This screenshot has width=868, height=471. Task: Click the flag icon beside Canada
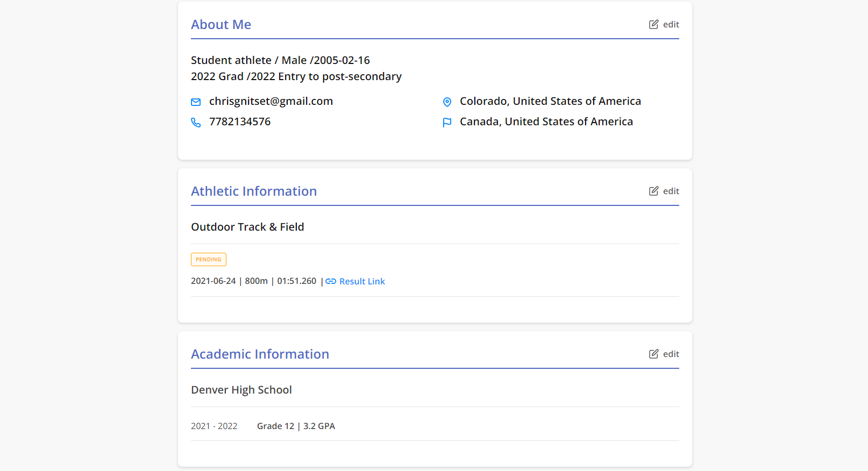pyautogui.click(x=447, y=123)
